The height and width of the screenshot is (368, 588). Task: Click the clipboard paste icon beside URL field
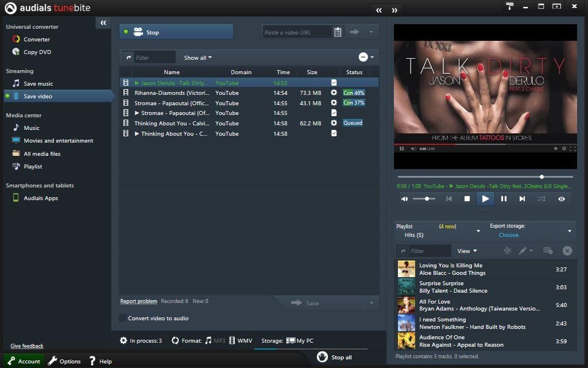pyautogui.click(x=338, y=32)
